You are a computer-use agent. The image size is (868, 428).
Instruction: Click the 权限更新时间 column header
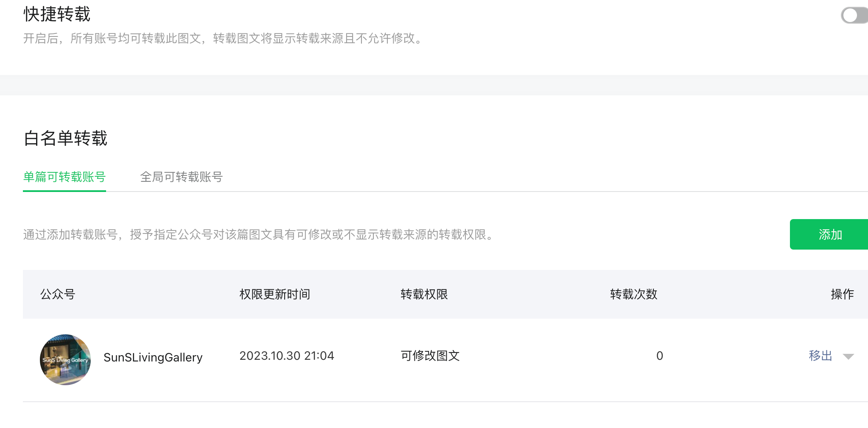coord(275,294)
